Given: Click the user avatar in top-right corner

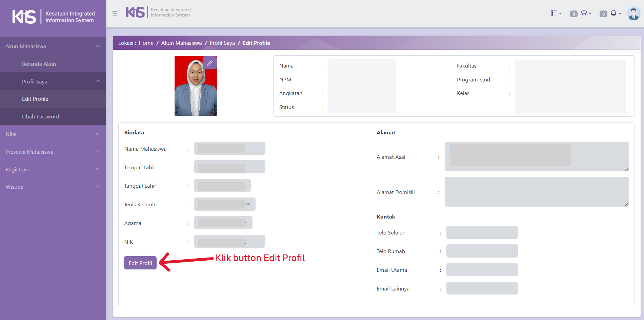Looking at the screenshot, I should (x=633, y=14).
